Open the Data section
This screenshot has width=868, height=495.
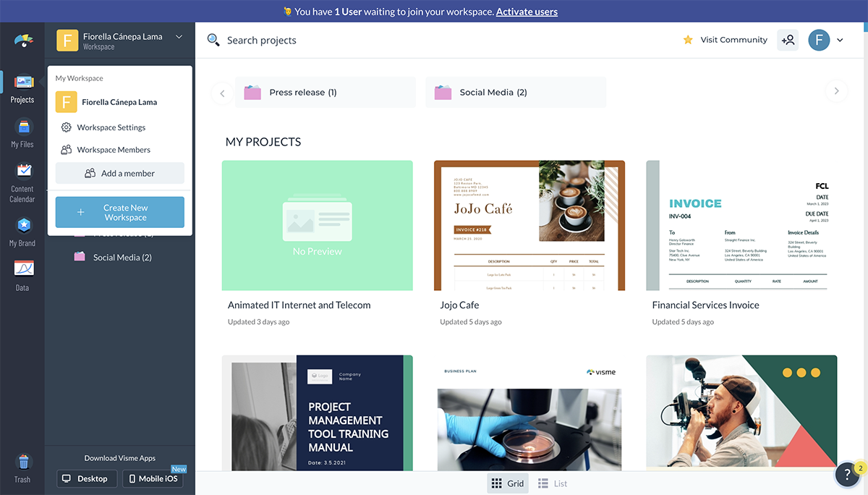coord(22,276)
